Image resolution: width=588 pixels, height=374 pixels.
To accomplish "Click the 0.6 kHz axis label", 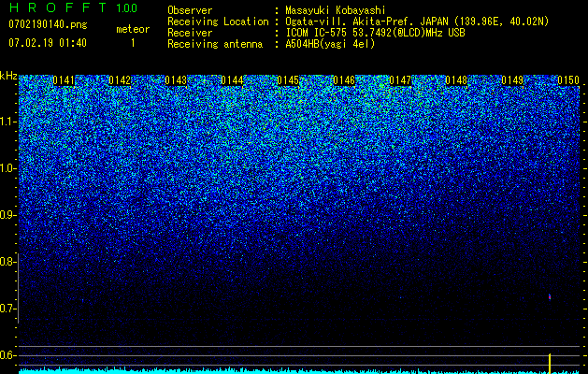I will (x=7, y=355).
